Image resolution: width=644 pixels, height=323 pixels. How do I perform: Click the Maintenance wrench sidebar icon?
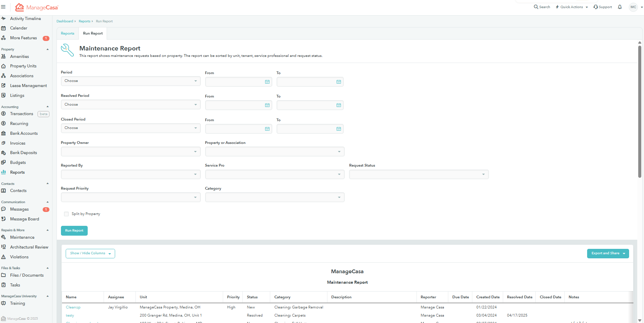coord(3,237)
